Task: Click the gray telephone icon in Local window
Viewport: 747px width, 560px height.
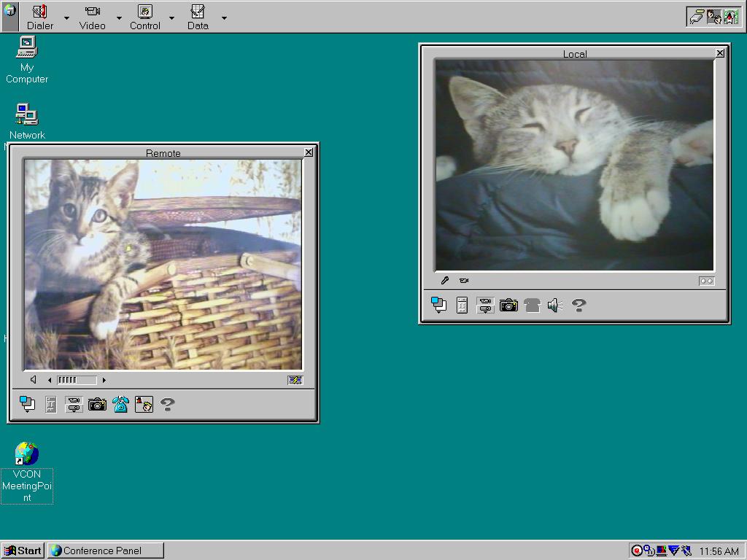Action: [532, 306]
